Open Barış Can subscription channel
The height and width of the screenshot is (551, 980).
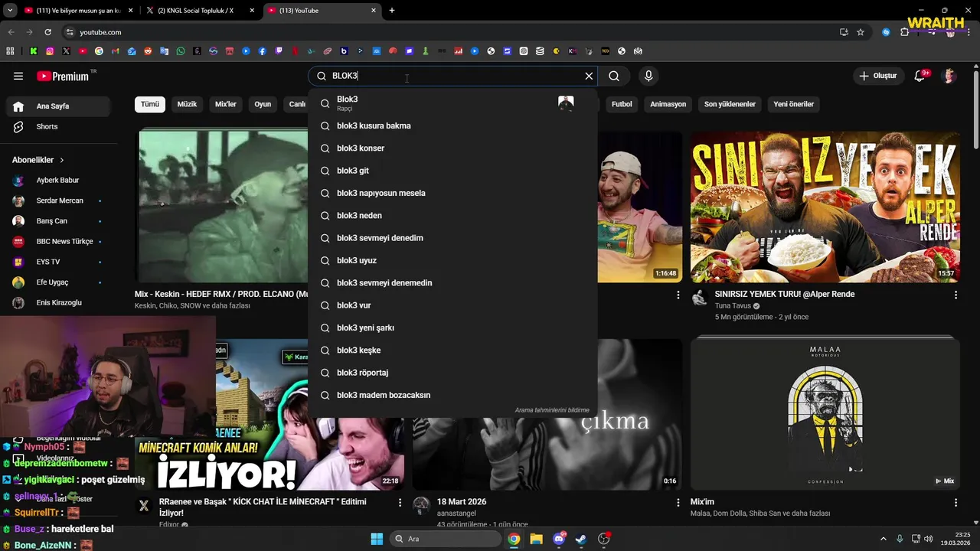click(58, 221)
